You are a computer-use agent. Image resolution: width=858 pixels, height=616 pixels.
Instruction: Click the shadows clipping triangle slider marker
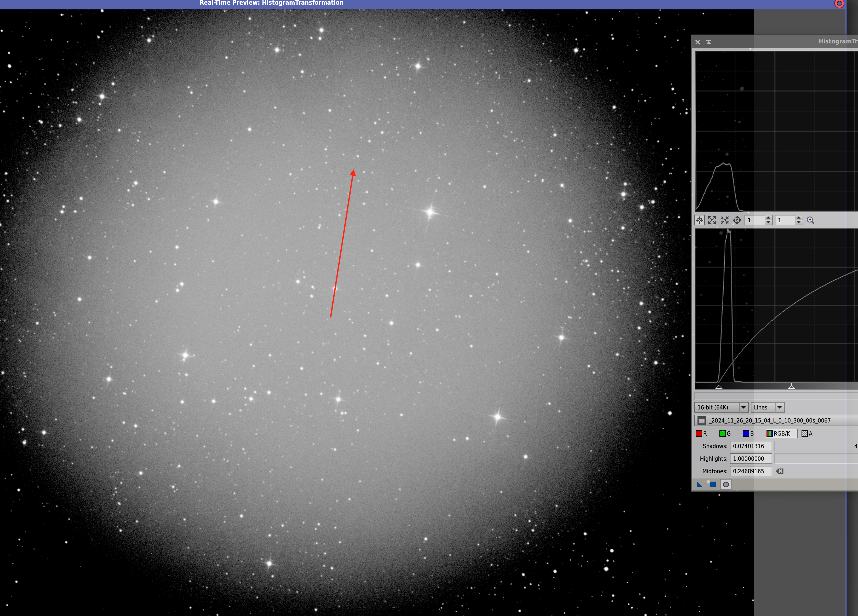[x=719, y=386]
